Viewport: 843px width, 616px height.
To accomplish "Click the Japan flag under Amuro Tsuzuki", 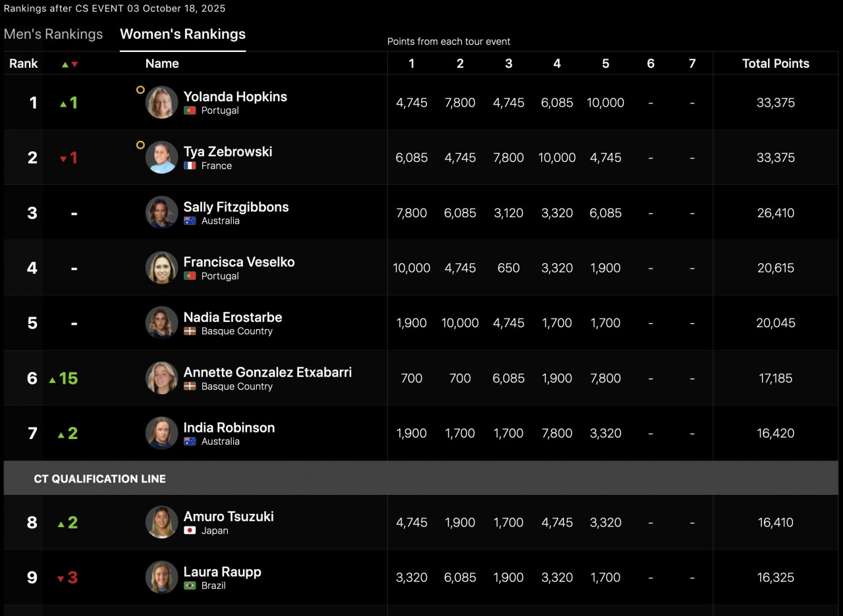I will coord(190,530).
